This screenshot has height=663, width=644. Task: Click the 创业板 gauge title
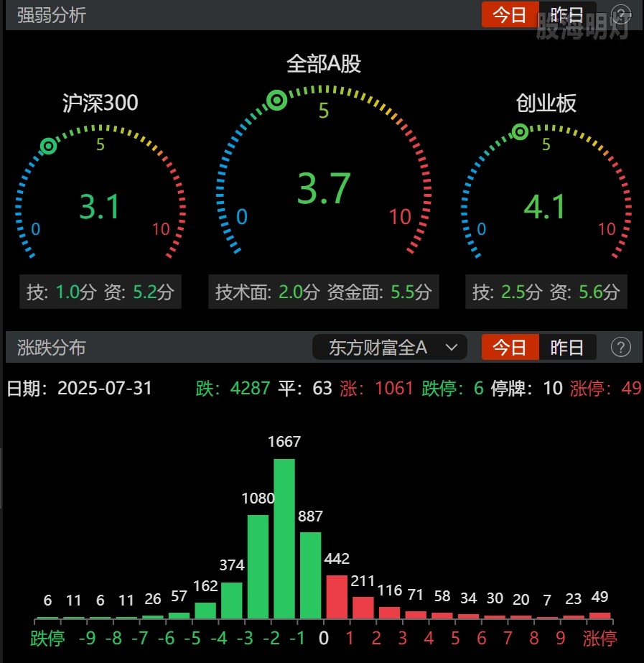(x=546, y=103)
